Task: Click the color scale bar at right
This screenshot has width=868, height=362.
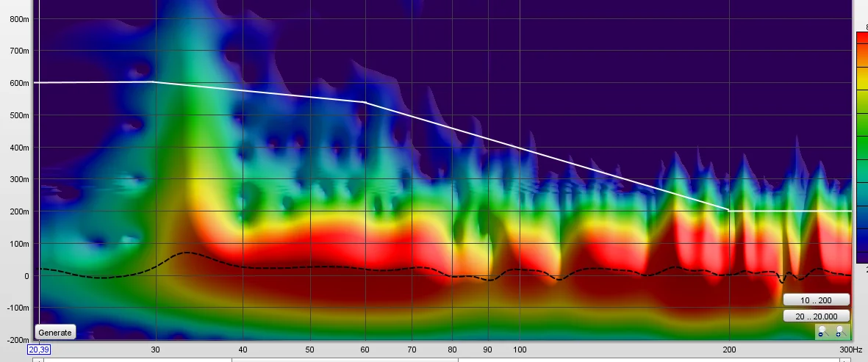Action: [x=862, y=148]
